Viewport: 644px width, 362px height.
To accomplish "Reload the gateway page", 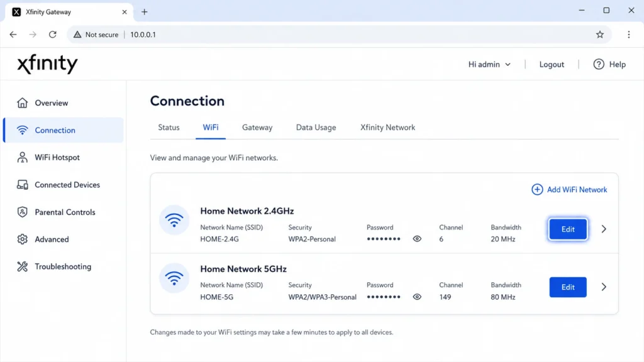I will click(53, 35).
